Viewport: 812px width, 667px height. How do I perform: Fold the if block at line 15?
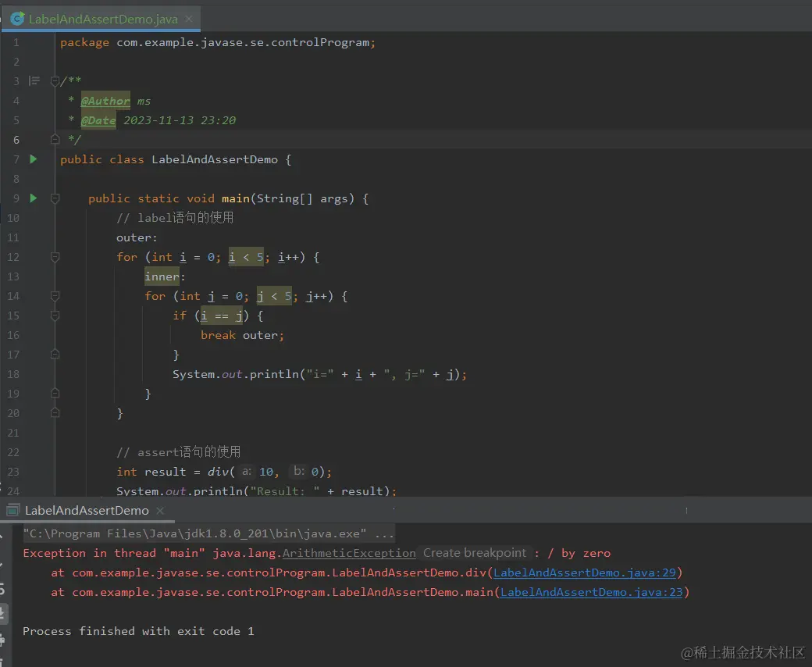(x=55, y=316)
